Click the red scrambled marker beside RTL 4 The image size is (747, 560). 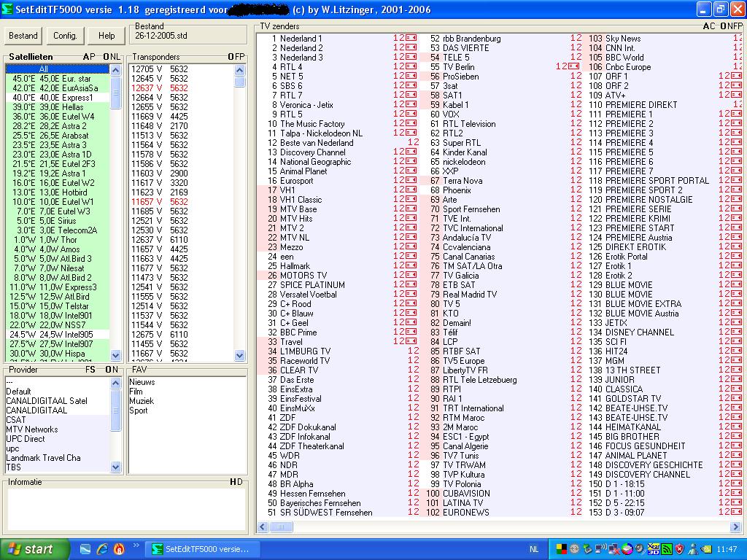411,66
